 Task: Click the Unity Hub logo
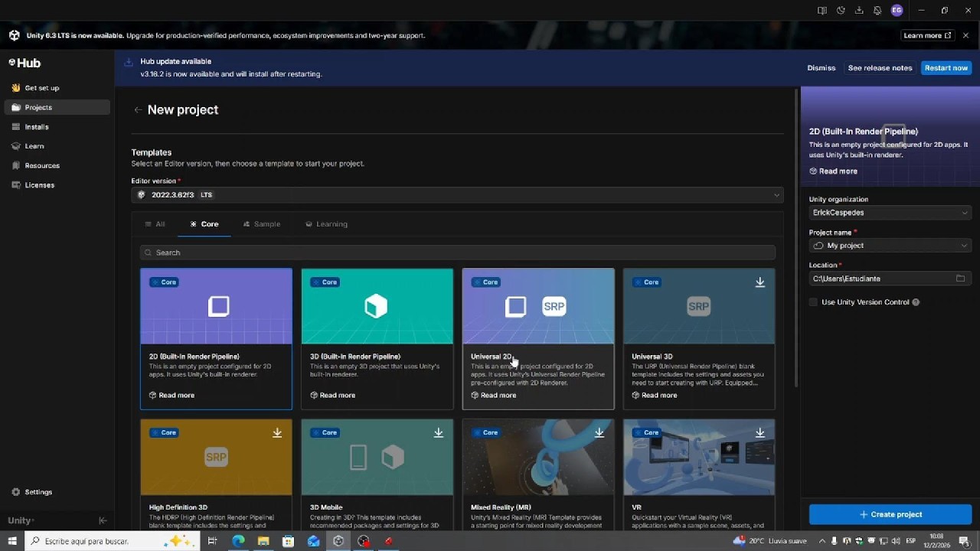24,63
